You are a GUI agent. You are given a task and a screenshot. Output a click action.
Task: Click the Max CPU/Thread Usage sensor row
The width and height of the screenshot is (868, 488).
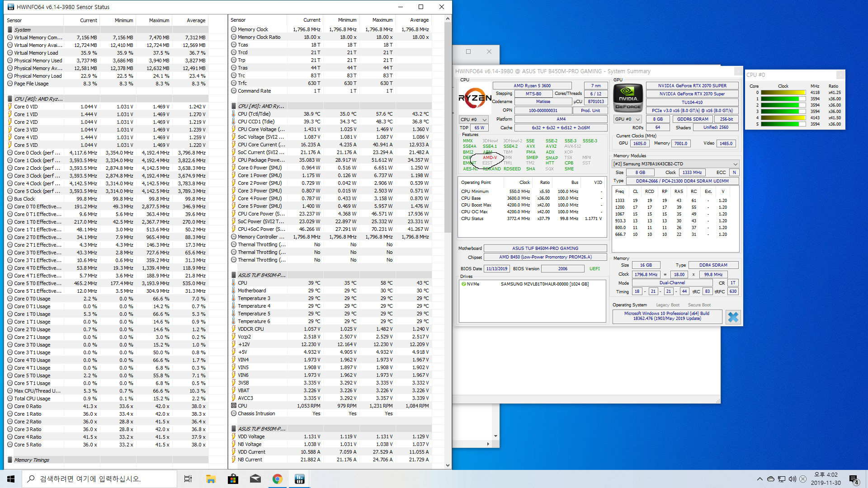[107, 391]
